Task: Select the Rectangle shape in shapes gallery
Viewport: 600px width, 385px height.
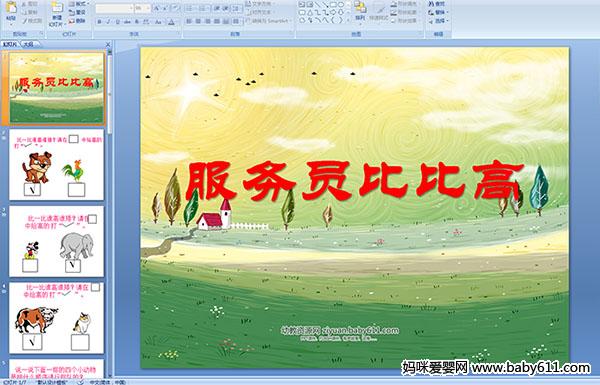Action: 333,4
